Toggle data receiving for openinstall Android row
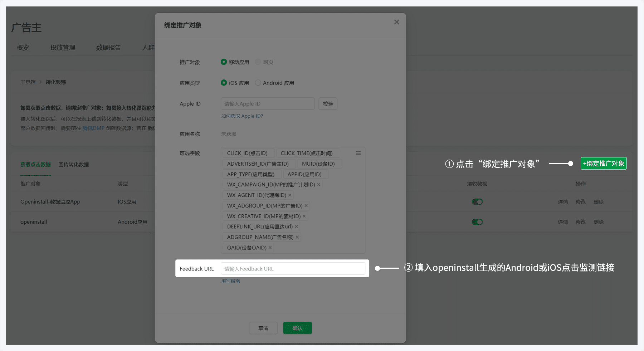Screen dimensions: 644x351 click(x=477, y=222)
